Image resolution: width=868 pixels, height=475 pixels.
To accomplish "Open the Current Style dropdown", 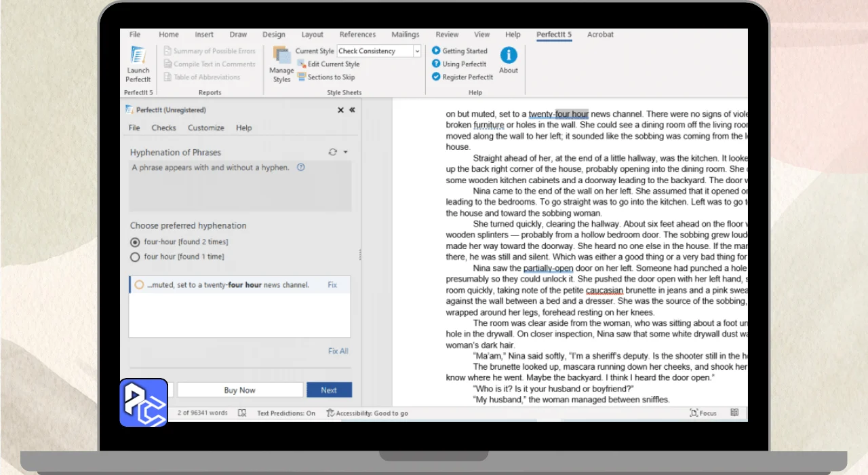I will pos(417,51).
